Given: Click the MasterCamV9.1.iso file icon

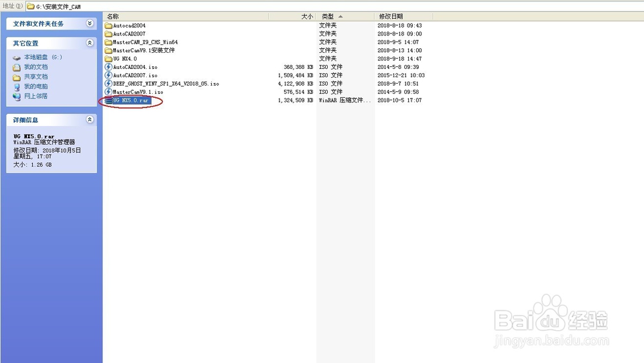Looking at the screenshot, I should pos(108,91).
